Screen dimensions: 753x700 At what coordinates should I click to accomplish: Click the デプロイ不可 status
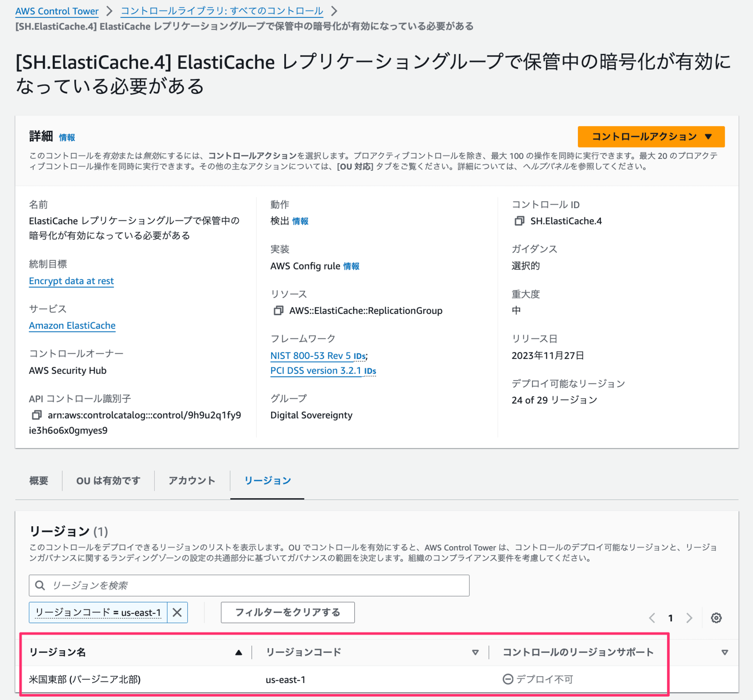coord(538,679)
